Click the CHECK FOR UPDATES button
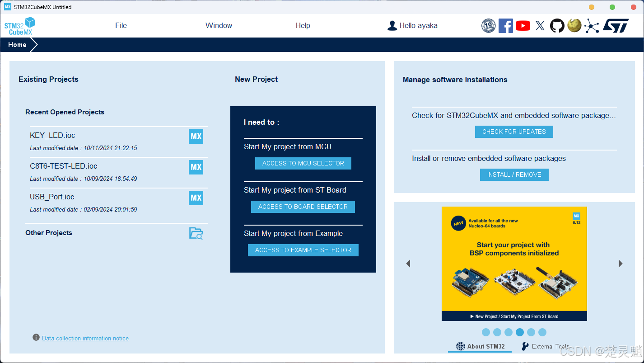Screen dimensions: 644x363 click(514, 132)
